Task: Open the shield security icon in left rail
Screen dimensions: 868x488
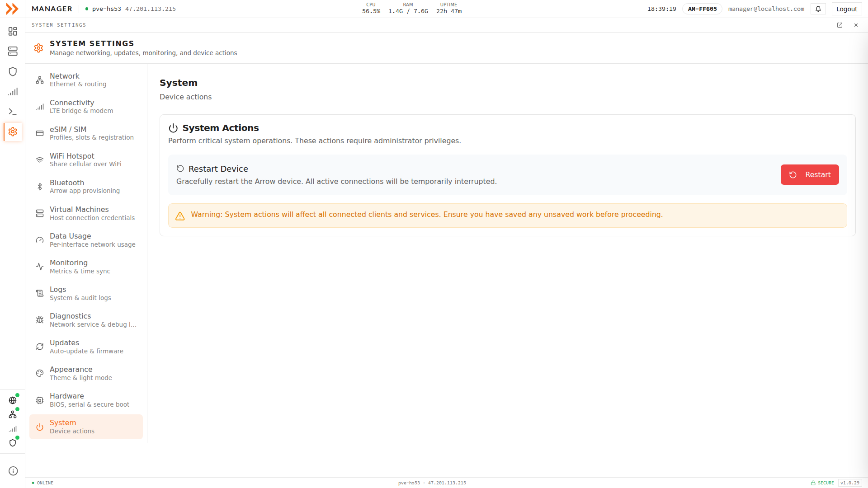Action: pyautogui.click(x=13, y=71)
